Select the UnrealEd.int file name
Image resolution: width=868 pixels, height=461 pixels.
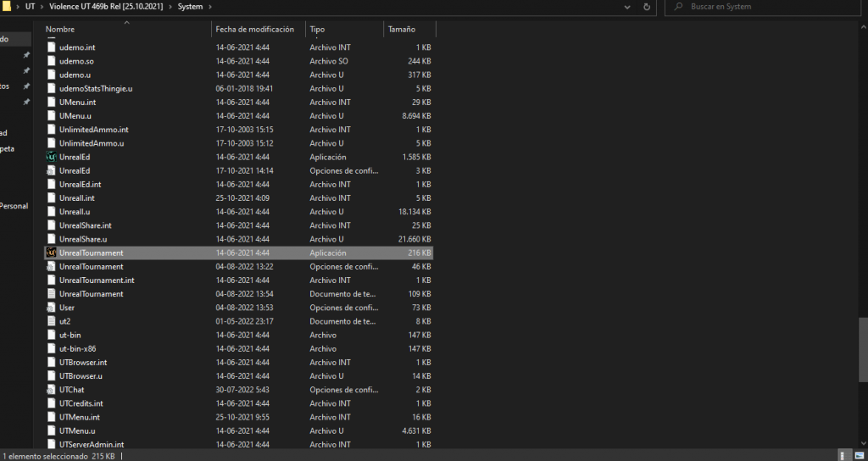coord(81,184)
